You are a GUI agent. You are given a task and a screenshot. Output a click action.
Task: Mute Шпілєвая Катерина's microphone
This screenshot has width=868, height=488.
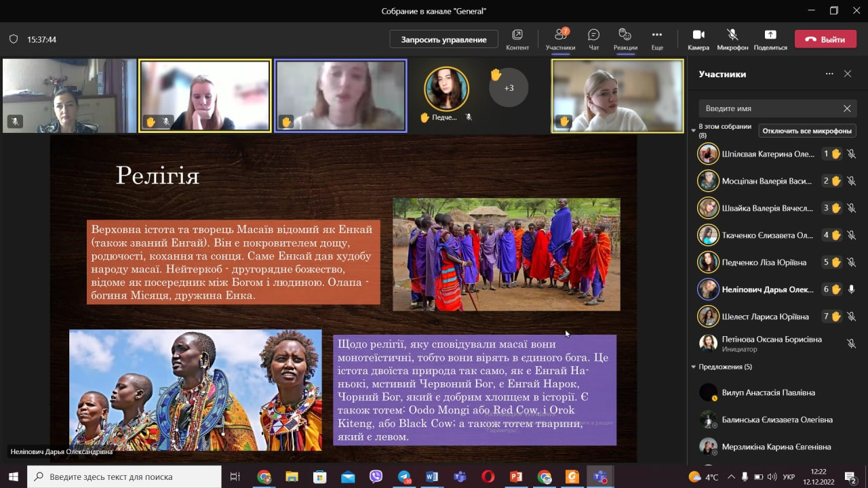851,154
